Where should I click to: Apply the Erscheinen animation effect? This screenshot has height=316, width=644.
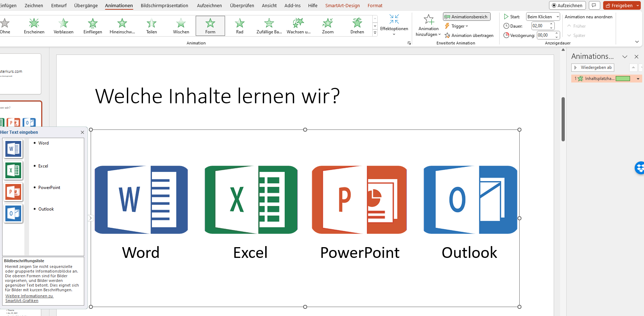(34, 26)
